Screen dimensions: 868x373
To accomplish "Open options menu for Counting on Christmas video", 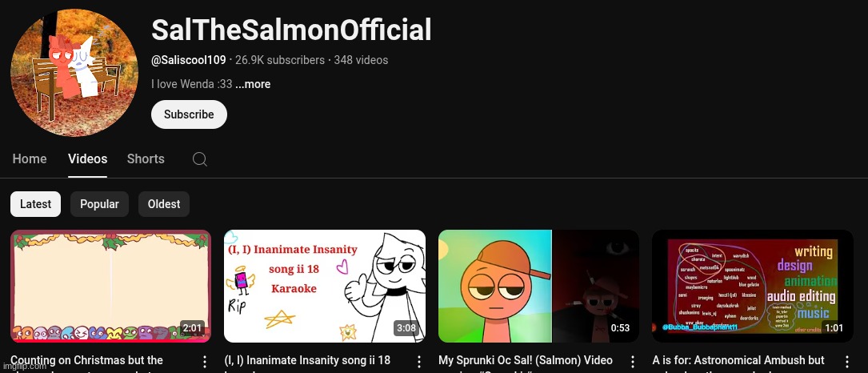I will tap(204, 362).
